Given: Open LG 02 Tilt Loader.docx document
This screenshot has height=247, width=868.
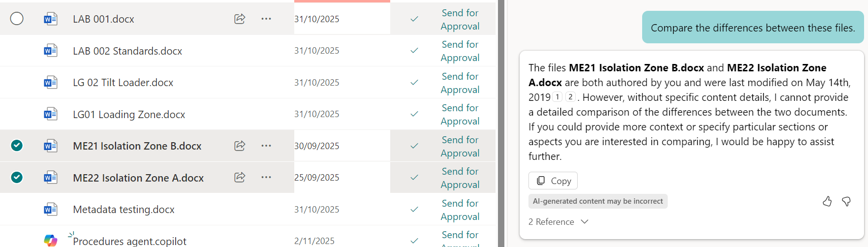Looking at the screenshot, I should point(123,83).
